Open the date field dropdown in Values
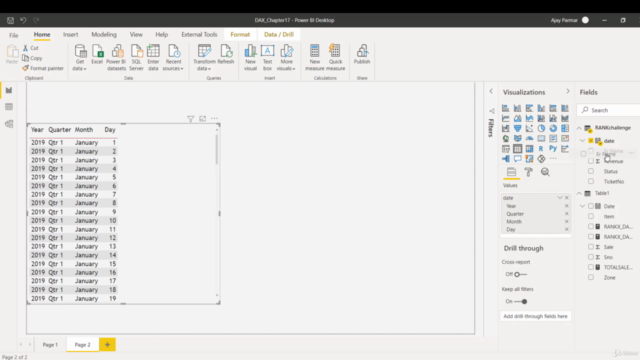Viewport: 640px width, 360px height. (x=560, y=198)
